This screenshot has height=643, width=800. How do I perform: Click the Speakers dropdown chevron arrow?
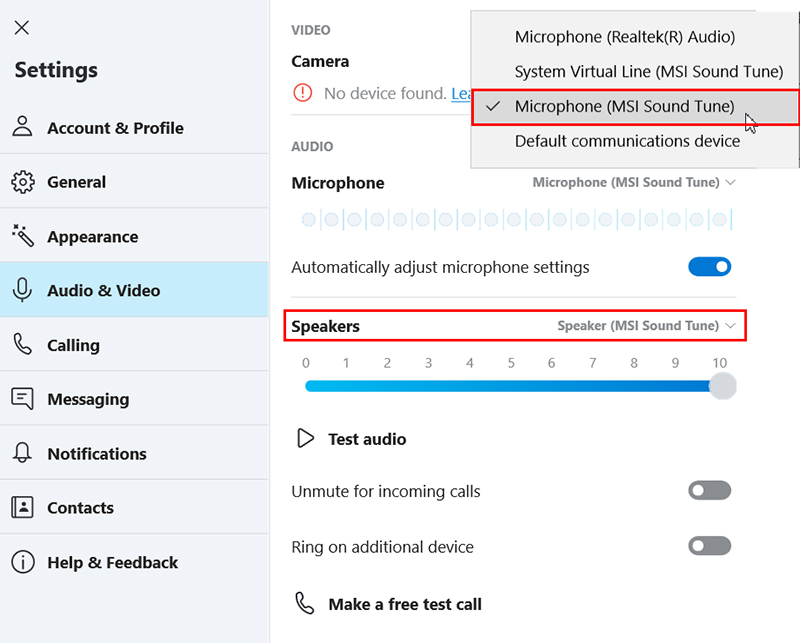tap(731, 326)
